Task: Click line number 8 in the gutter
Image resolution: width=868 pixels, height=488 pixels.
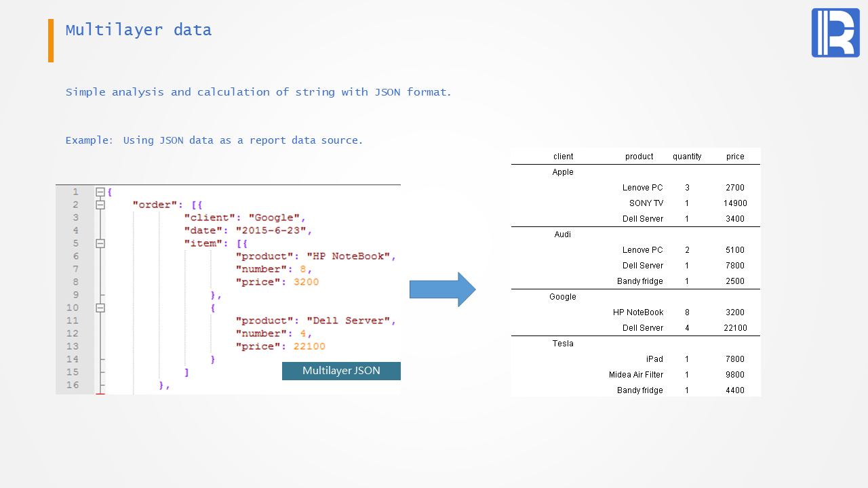Action: (x=75, y=282)
